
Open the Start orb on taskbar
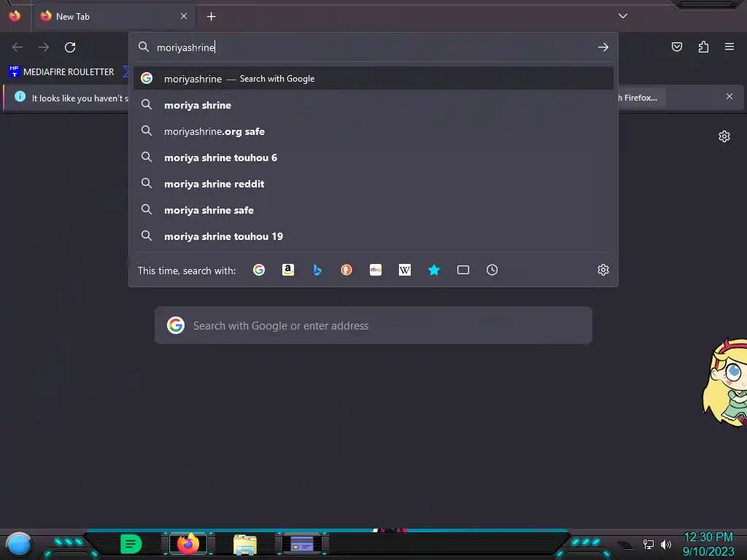pos(19,545)
